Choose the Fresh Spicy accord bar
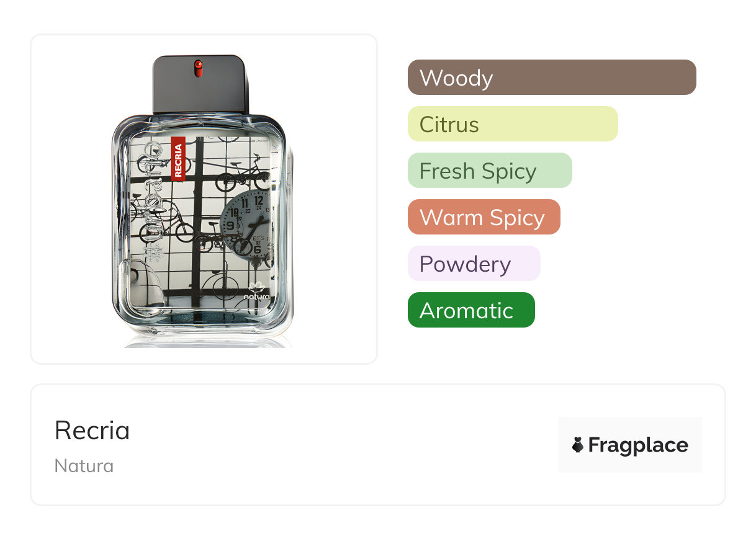Image resolution: width=756 pixels, height=536 pixels. click(489, 171)
